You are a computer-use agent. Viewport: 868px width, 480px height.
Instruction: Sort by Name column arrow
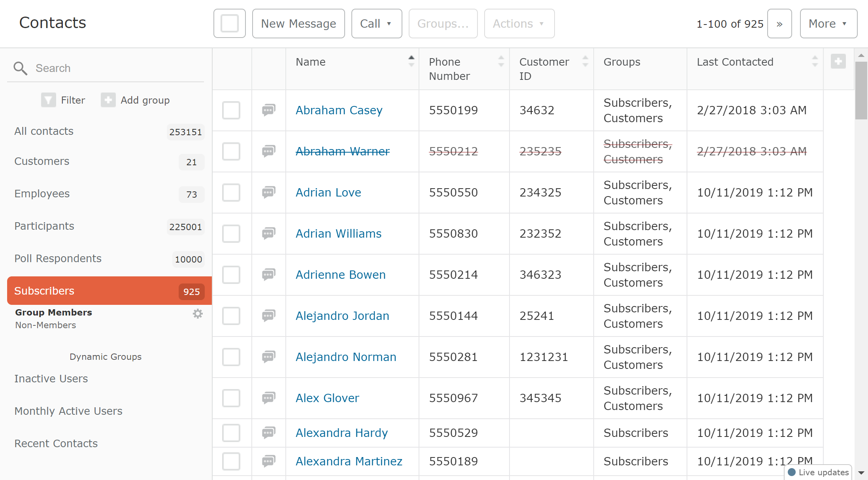point(411,61)
